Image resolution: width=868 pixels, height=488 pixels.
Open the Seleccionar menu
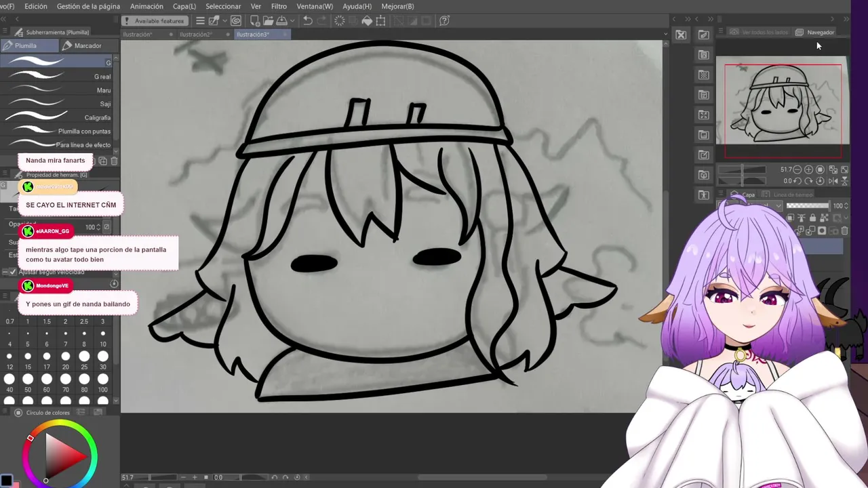tap(223, 6)
